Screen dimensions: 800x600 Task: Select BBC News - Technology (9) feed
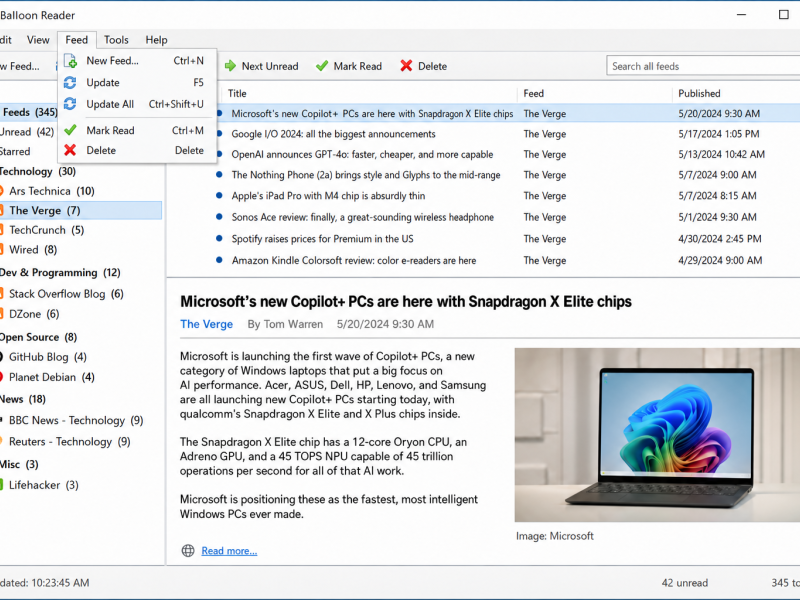click(76, 420)
